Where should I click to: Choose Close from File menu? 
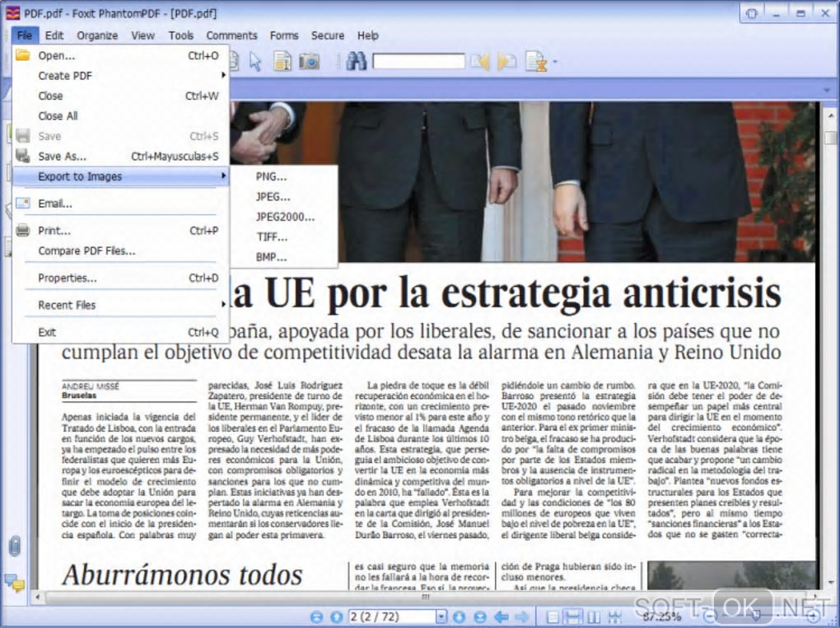click(x=121, y=96)
